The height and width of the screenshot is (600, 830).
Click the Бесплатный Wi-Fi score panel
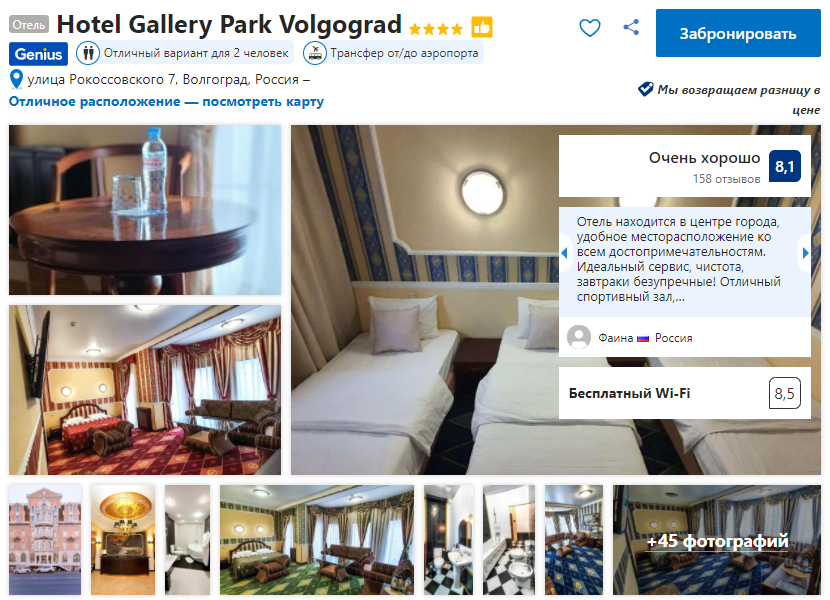[684, 393]
